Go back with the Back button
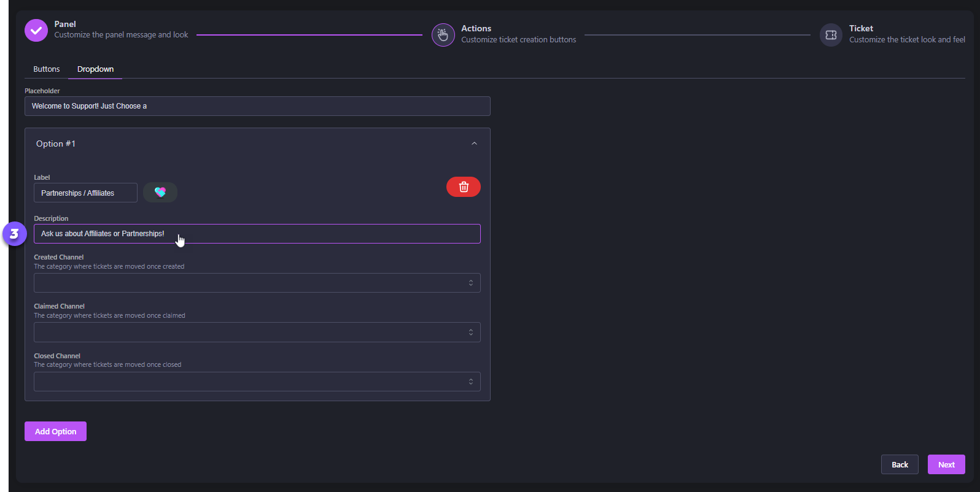980x492 pixels. coord(900,464)
